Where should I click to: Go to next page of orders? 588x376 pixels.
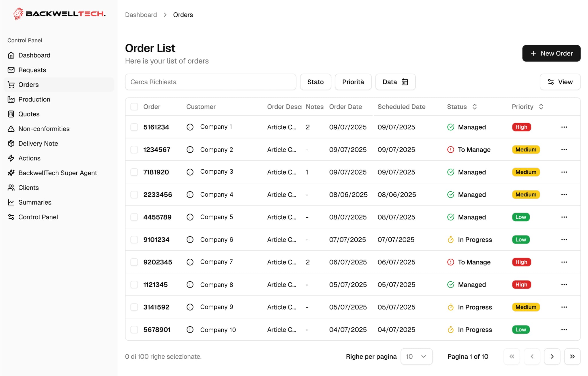(x=552, y=356)
